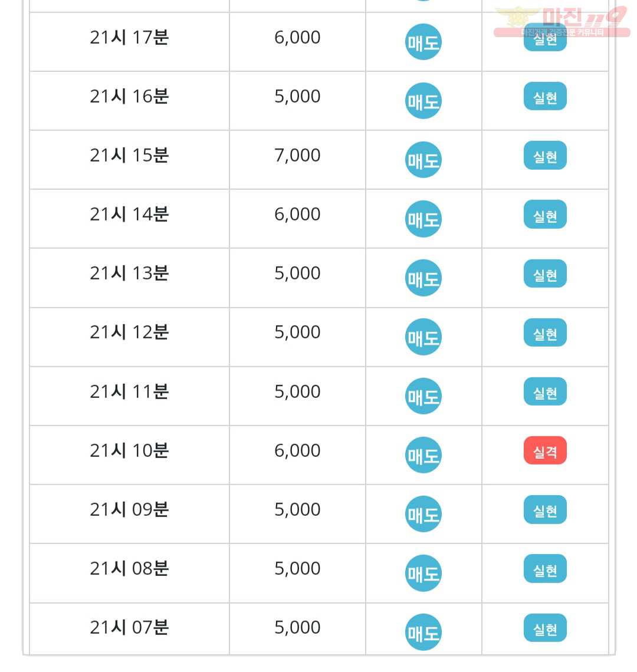Click the 실현 badge for 21시 09분
Screen dimensions: 637x672
[x=545, y=510]
